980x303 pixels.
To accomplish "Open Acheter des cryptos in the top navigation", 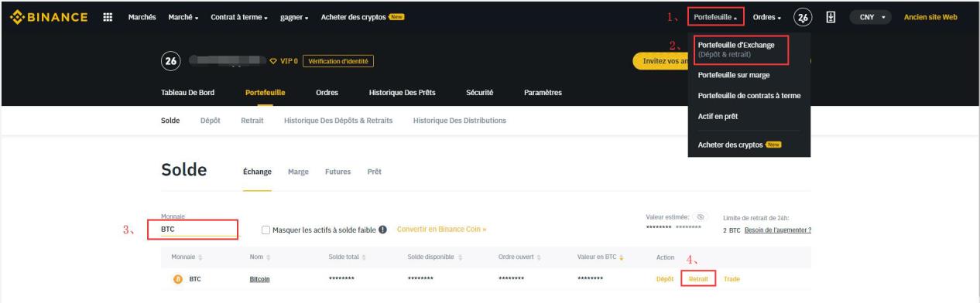I will point(362,17).
